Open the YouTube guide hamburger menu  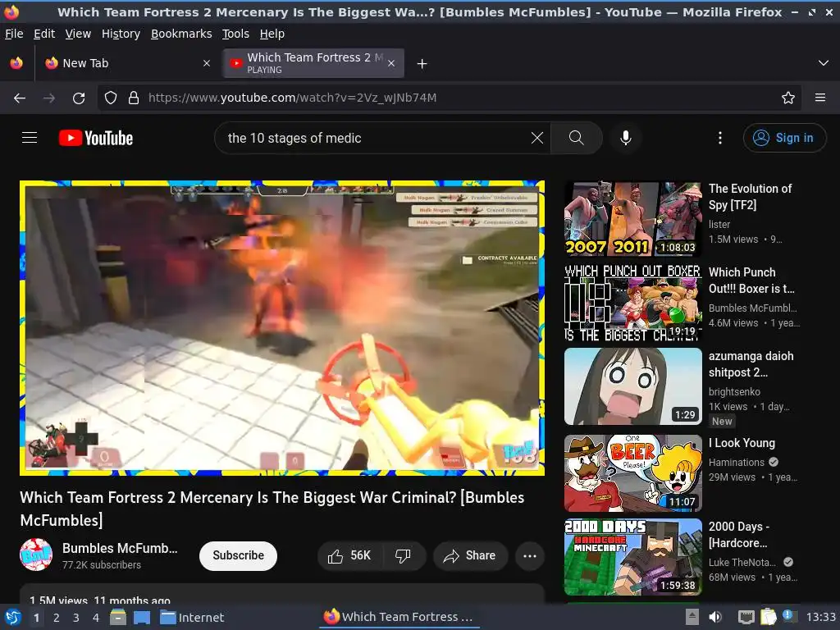pos(30,138)
